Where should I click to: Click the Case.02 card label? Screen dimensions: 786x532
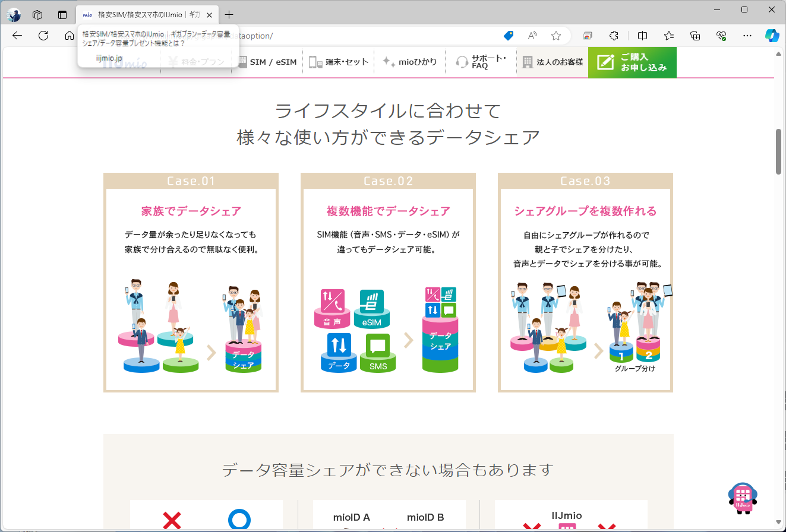389,181
